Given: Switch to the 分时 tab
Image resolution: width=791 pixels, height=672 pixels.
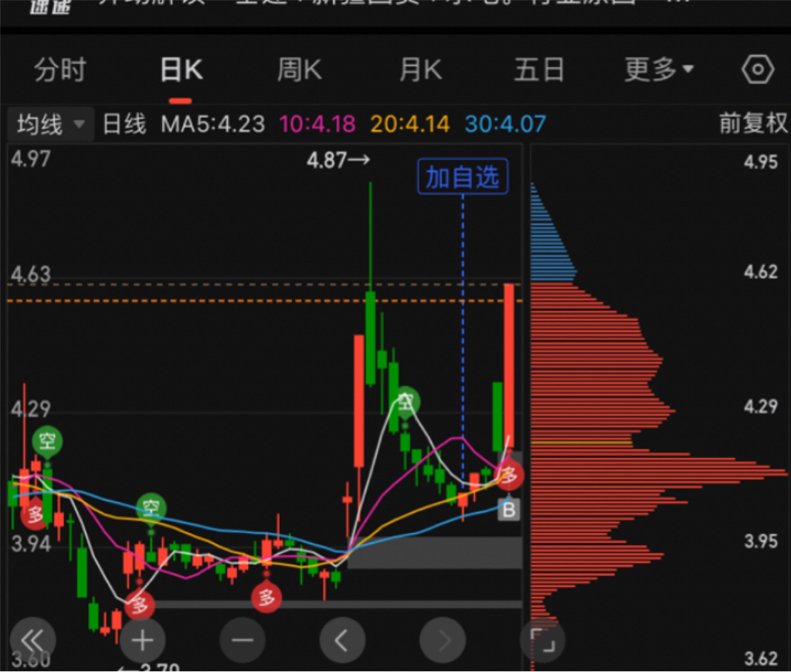Looking at the screenshot, I should (60, 69).
